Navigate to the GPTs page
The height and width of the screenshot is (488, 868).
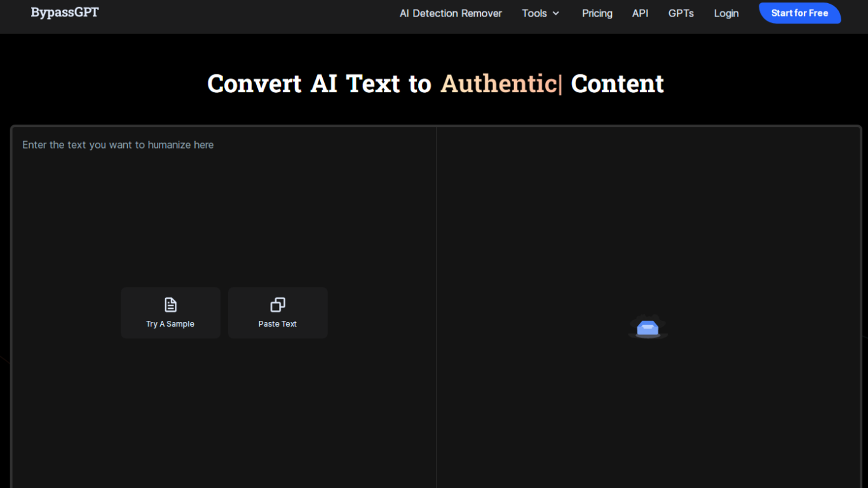681,13
